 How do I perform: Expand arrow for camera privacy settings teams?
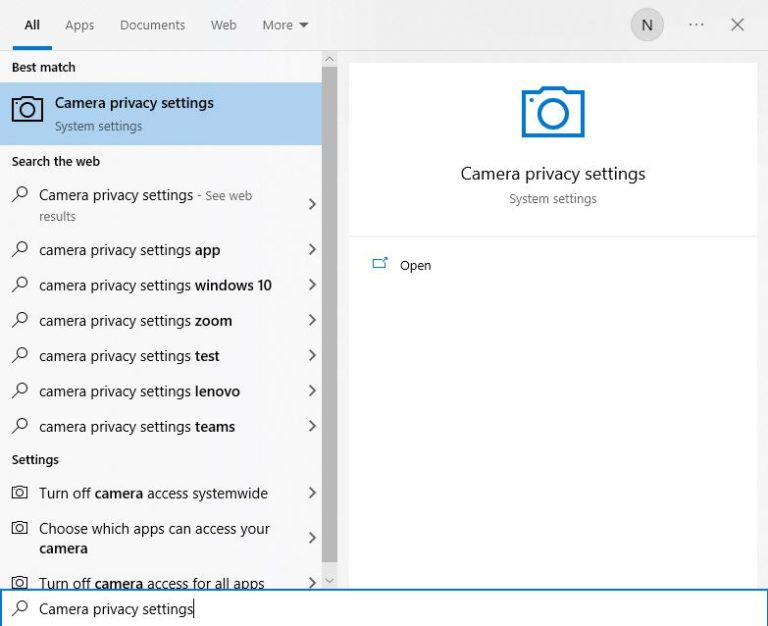pos(312,426)
